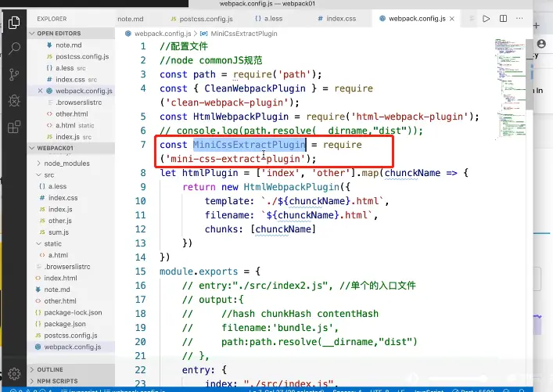Open index.html in project tree

pyautogui.click(x=60, y=278)
